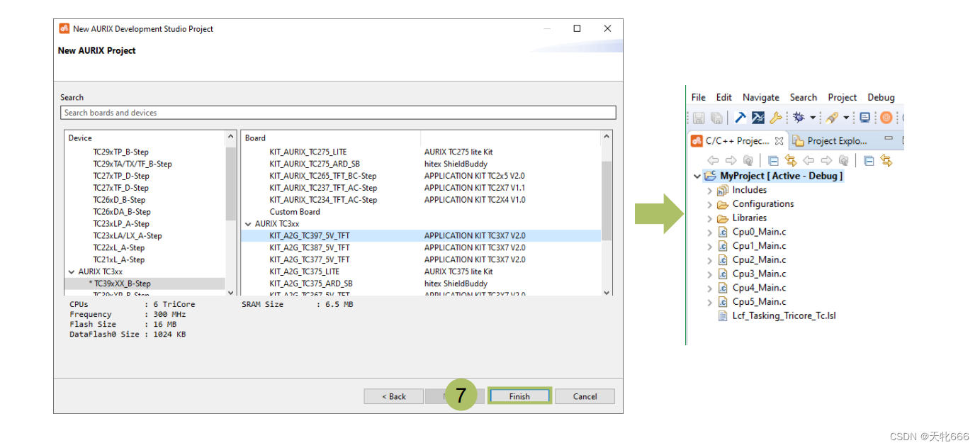Viewport: 980px width, 448px height.
Task: Click the Lcf_Tasking_Tricore_Tc.lsl file icon
Action: tap(723, 316)
